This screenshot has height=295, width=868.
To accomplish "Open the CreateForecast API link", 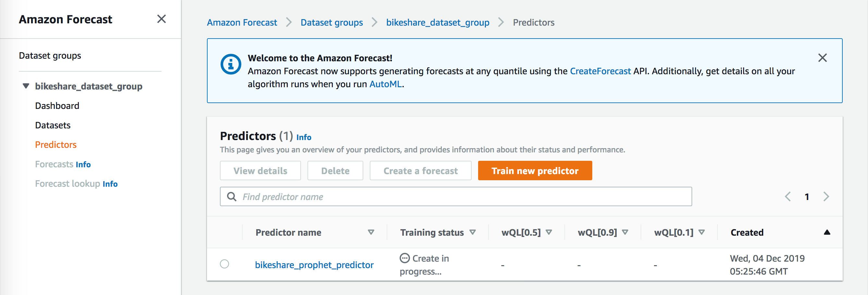I will tap(600, 71).
